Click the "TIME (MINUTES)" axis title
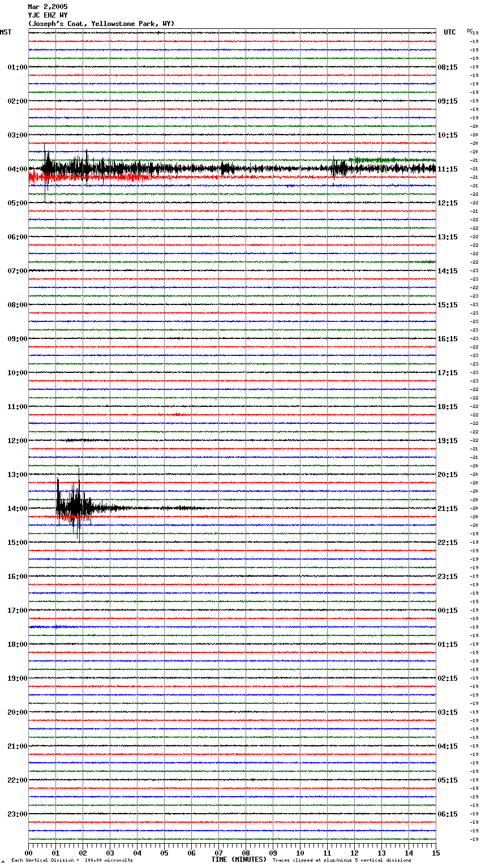 click(x=239, y=860)
